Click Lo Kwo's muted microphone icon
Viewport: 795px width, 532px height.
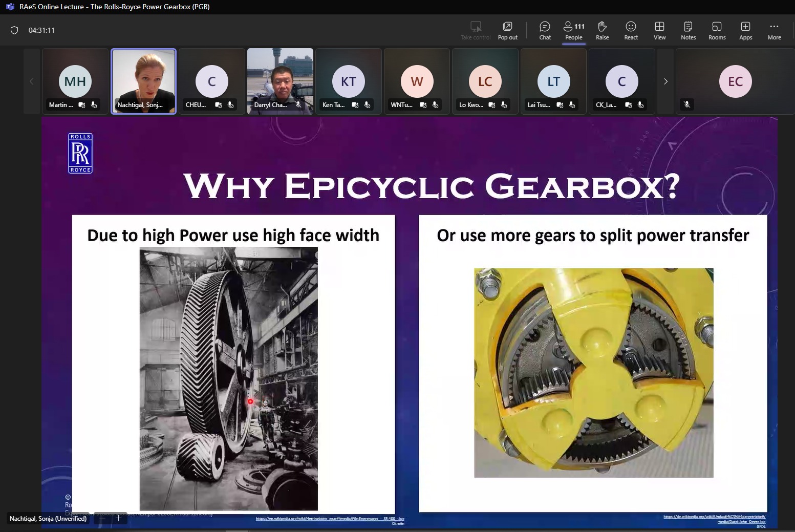(504, 104)
